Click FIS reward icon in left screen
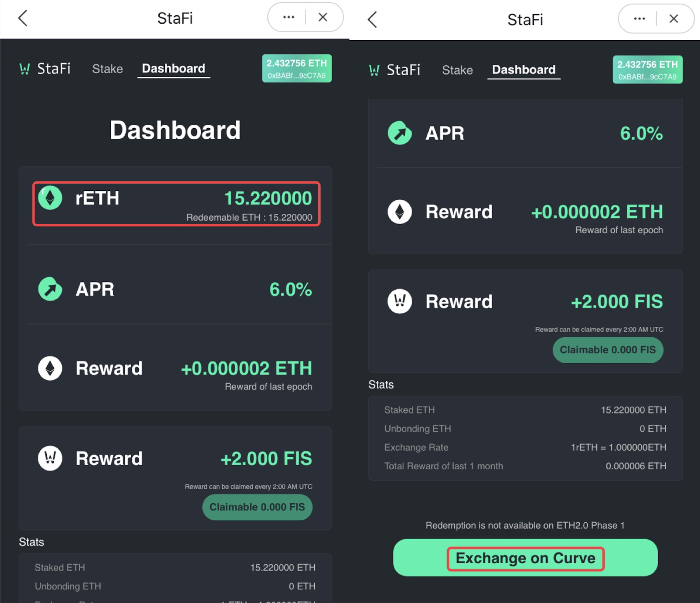Viewport: 700px width, 603px height. [50, 458]
